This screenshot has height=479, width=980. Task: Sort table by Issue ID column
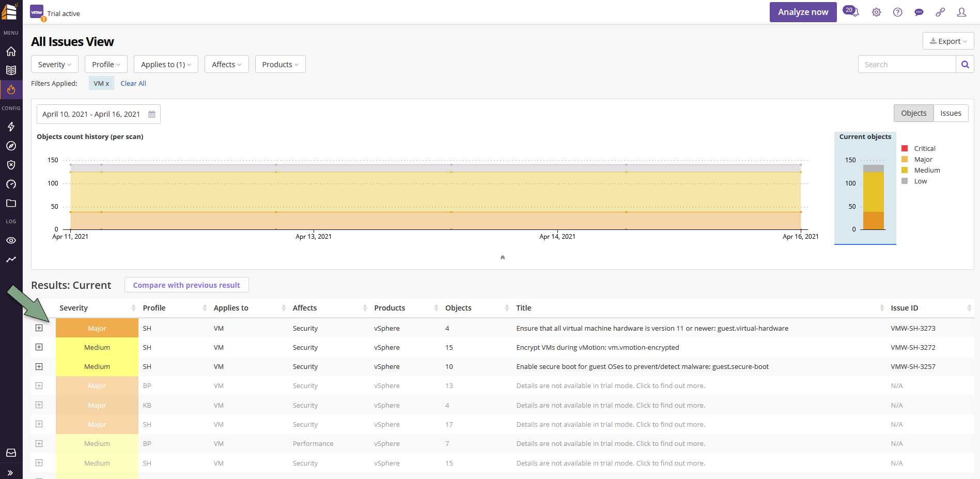(904, 308)
